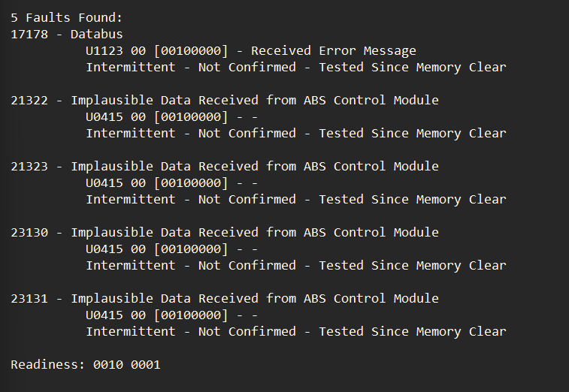
Task: Click the "Received Error Message" text
Action: tap(333, 51)
